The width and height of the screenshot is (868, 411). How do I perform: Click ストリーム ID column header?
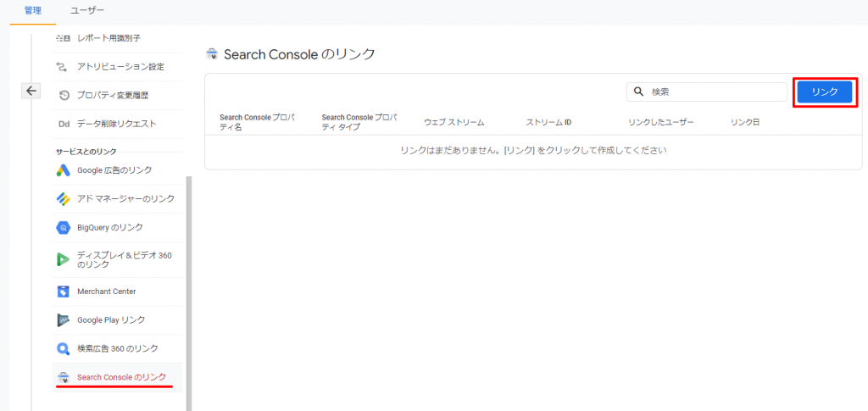[548, 122]
